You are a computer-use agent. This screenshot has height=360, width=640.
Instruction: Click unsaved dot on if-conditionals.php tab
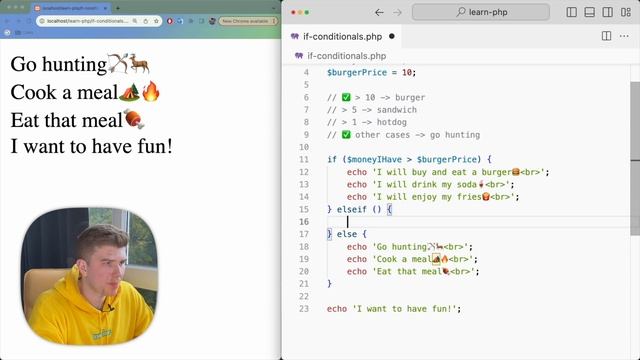click(x=392, y=36)
